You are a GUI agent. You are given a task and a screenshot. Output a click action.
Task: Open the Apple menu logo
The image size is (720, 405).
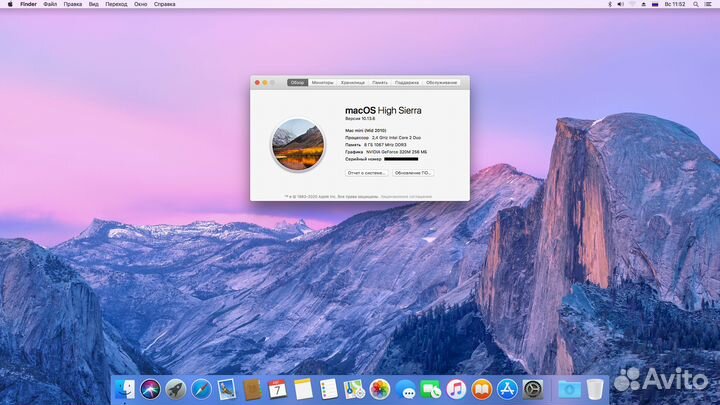click(x=10, y=4)
